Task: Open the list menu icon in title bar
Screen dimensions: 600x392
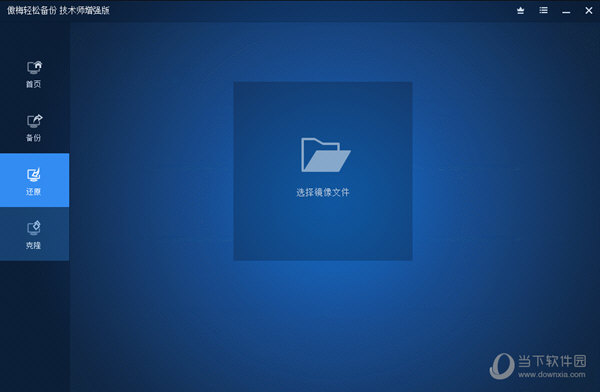Action: (543, 10)
